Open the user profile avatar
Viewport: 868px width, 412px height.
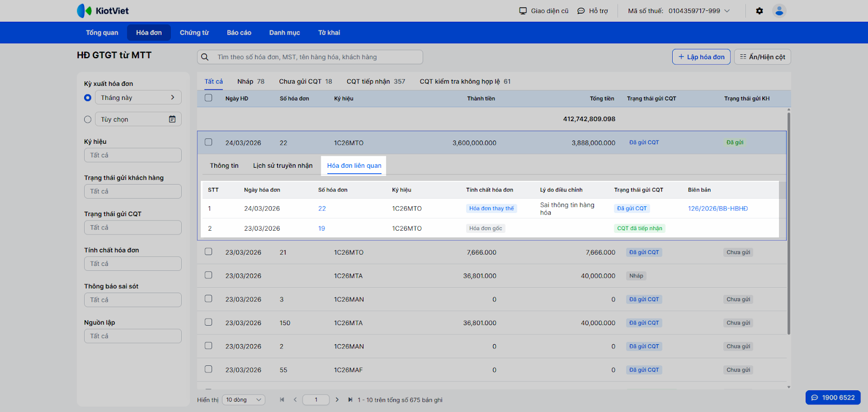(779, 11)
